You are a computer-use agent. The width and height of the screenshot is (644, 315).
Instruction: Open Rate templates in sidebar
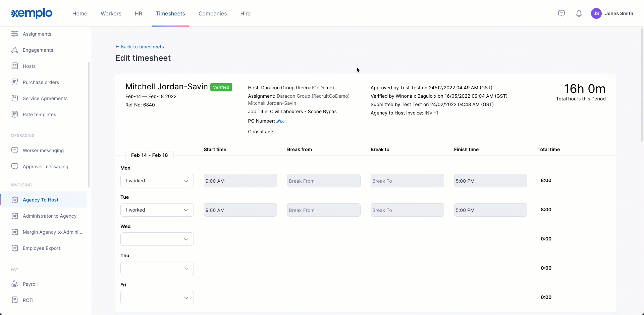tap(40, 115)
